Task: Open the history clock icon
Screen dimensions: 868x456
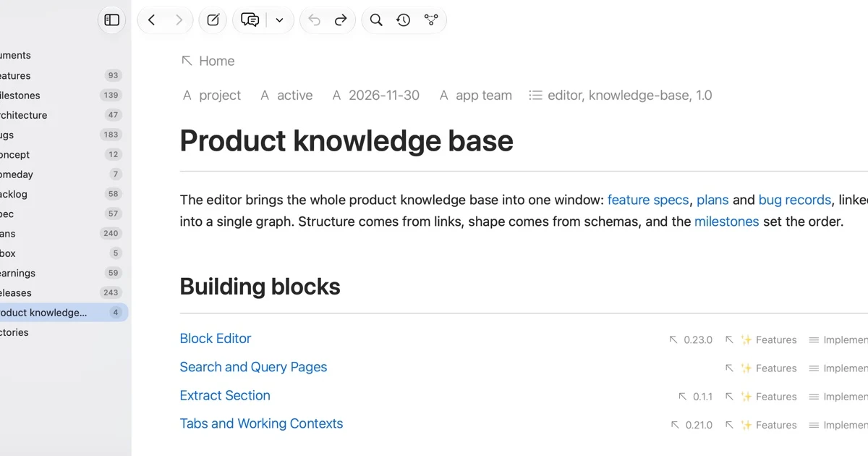Action: pos(404,20)
